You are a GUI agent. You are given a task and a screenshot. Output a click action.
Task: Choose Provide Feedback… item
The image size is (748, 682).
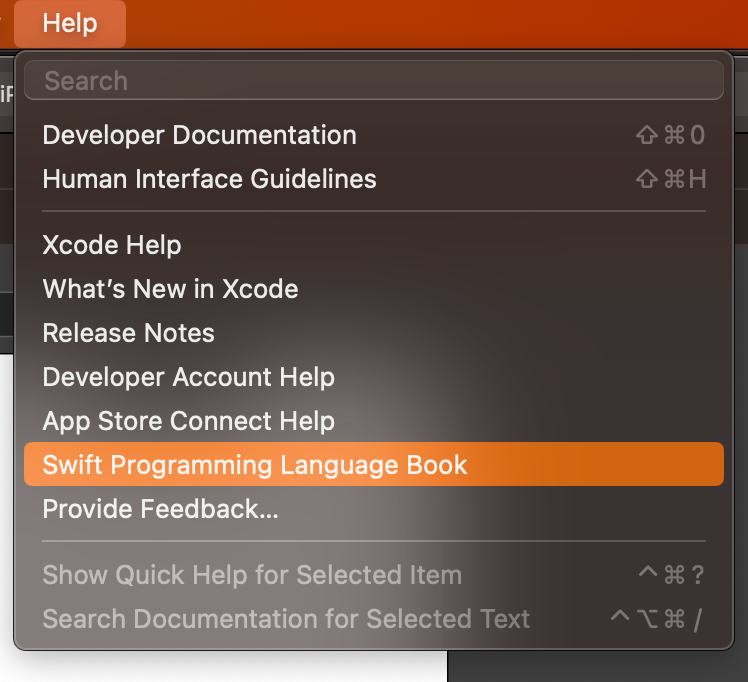point(374,509)
